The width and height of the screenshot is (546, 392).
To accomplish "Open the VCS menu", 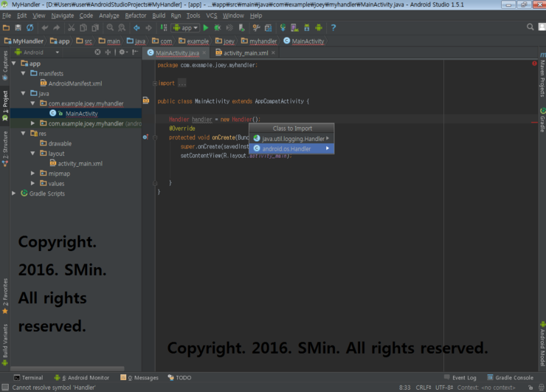I will click(x=211, y=16).
